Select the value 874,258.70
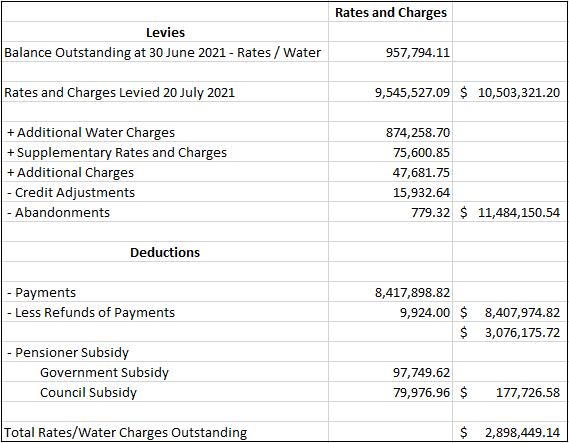Image resolution: width=569 pixels, height=443 pixels. pyautogui.click(x=418, y=132)
